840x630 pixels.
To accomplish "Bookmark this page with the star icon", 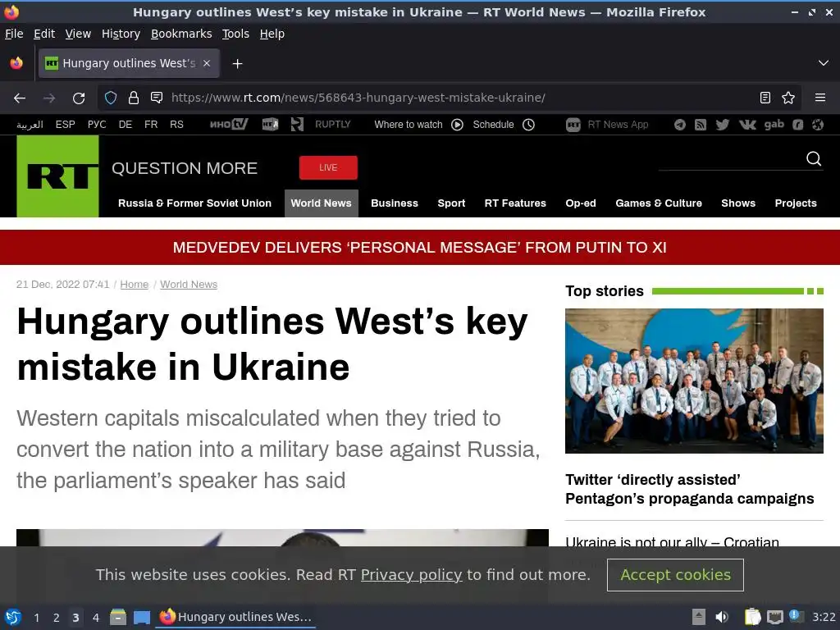I will pos(788,98).
